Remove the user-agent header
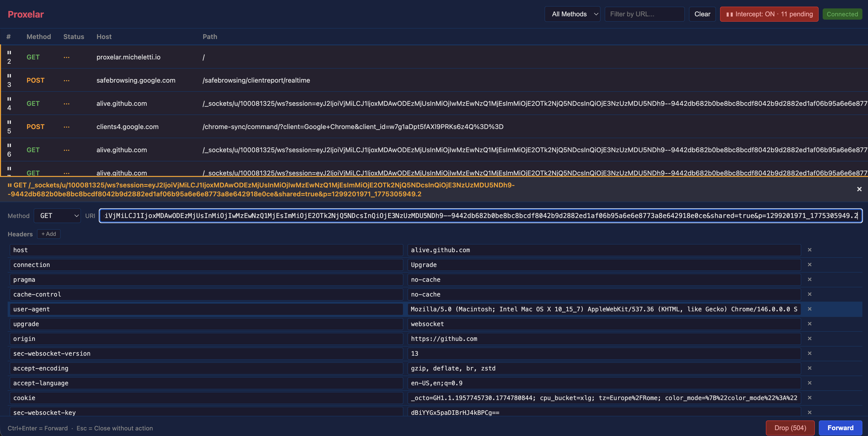 [810, 309]
